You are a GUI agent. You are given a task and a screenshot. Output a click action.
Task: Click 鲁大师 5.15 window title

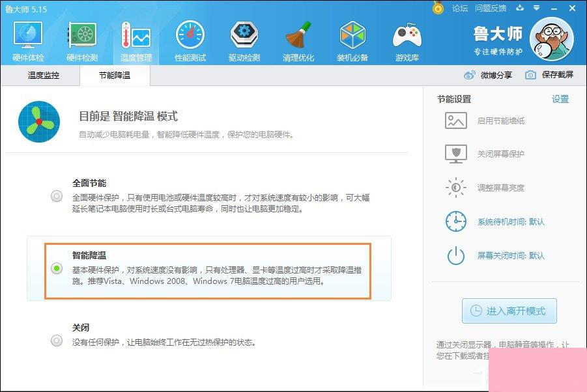pyautogui.click(x=26, y=9)
